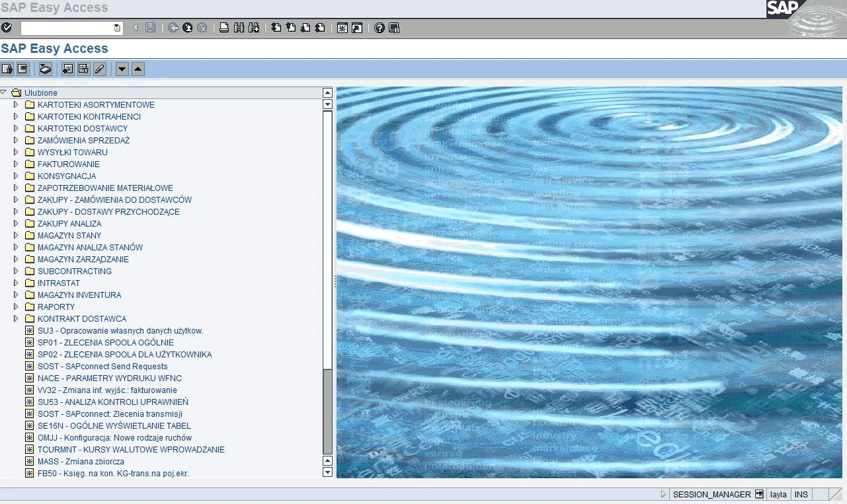The image size is (847, 504).
Task: Open SAP Business Workplace icon
Action: click(46, 69)
